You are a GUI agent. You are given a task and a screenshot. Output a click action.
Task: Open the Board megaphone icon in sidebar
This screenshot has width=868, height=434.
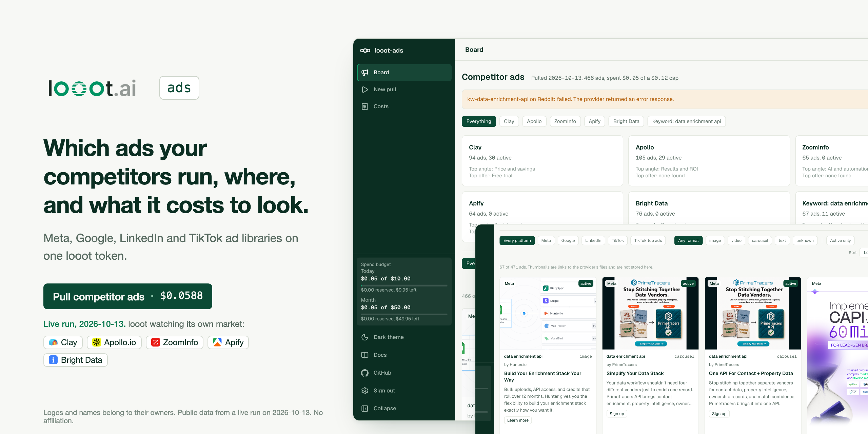[x=365, y=73]
